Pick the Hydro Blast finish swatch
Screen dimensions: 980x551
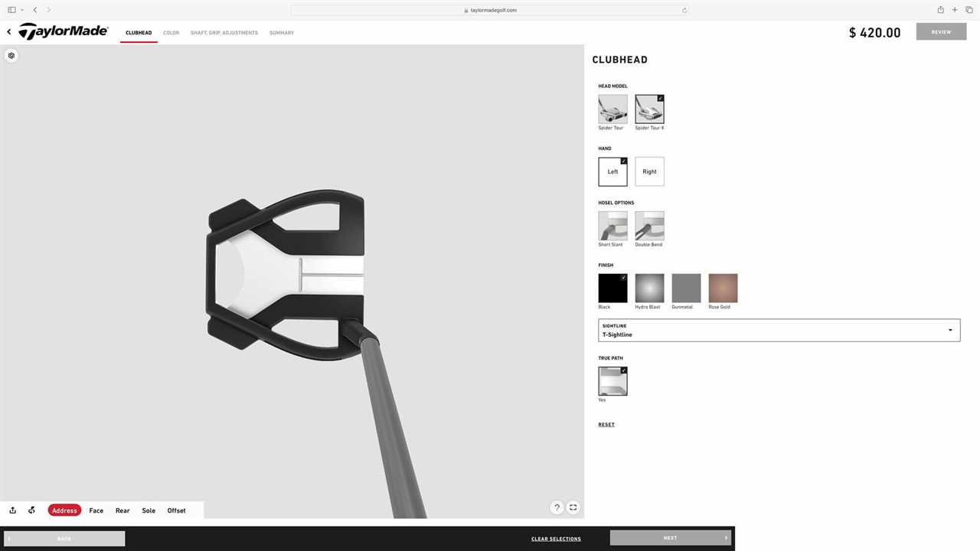649,289
